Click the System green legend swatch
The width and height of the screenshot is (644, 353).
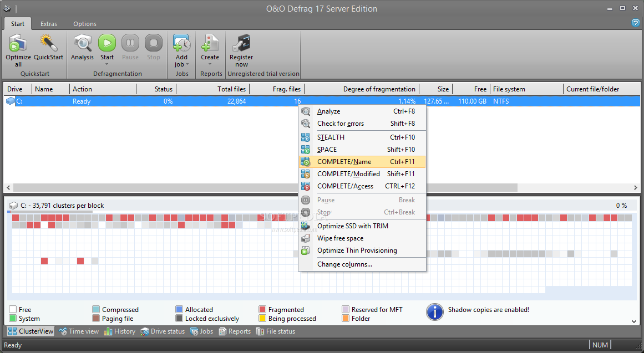point(13,319)
